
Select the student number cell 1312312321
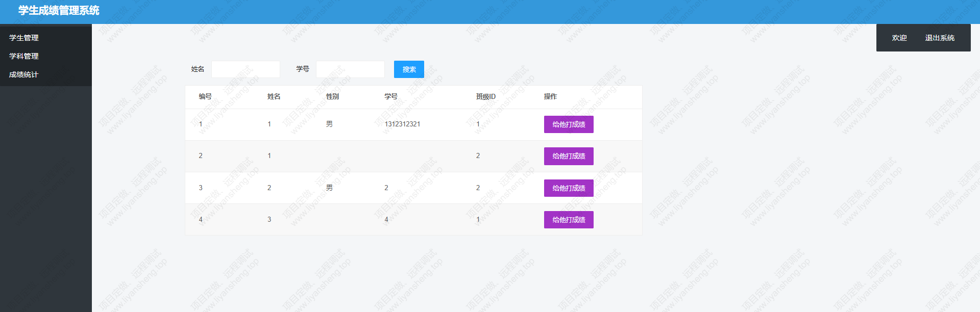click(402, 124)
